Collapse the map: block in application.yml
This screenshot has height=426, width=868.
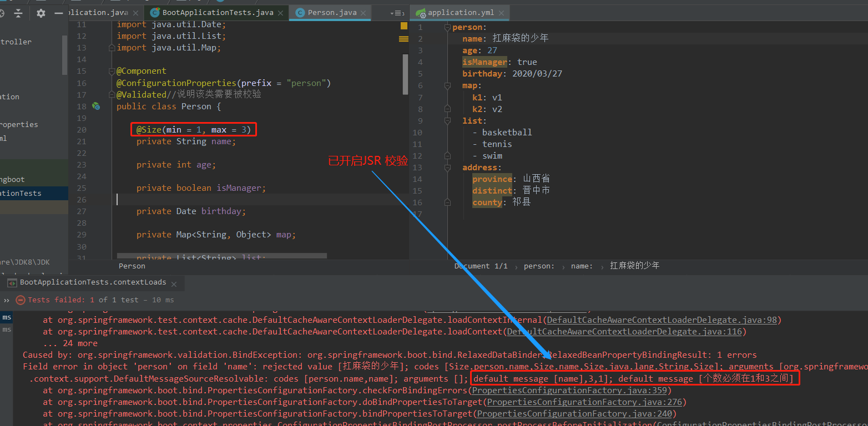[447, 85]
